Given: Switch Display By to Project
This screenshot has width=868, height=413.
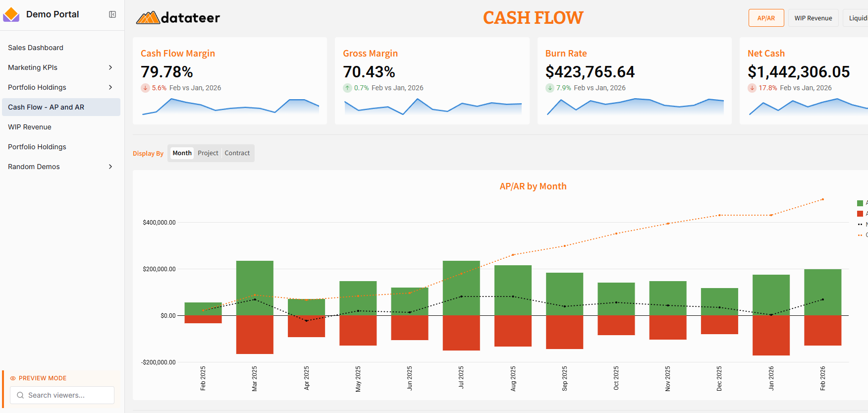Looking at the screenshot, I should 208,153.
